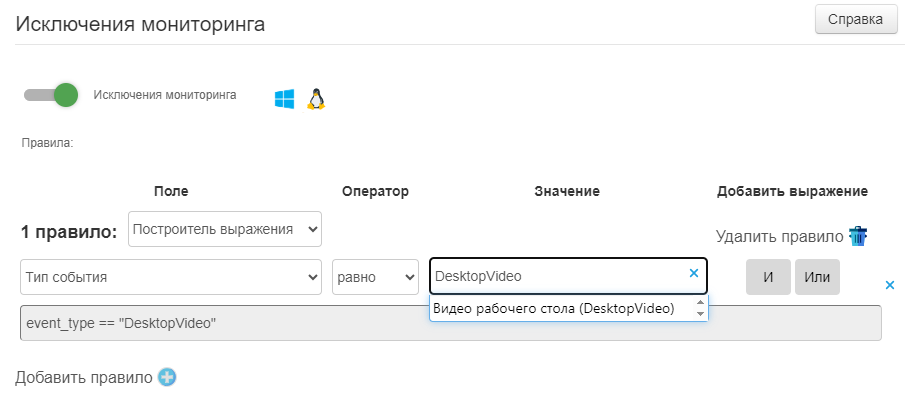905x407 pixels.
Task: Click the Windows platform icon
Action: pyautogui.click(x=285, y=98)
